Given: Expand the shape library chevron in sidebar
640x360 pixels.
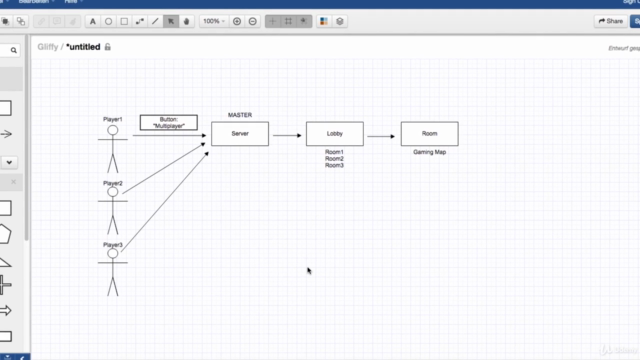Looking at the screenshot, I should 9,162.
